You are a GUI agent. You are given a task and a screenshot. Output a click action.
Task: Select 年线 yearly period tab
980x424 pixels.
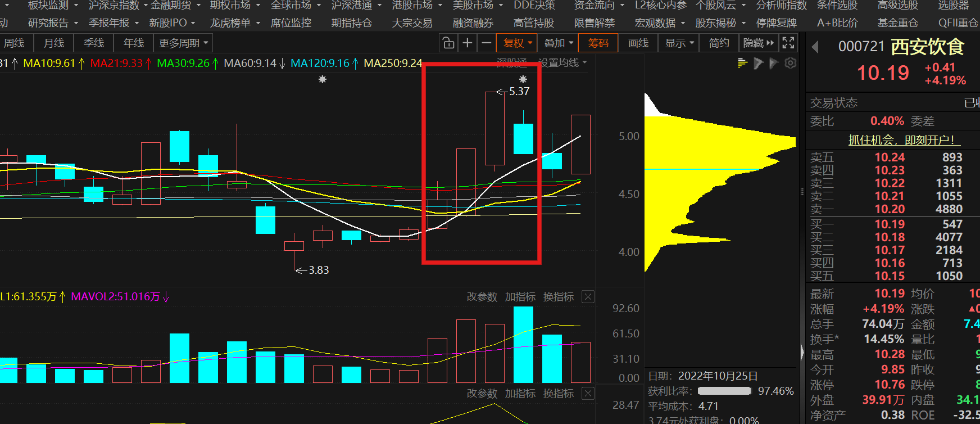134,43
